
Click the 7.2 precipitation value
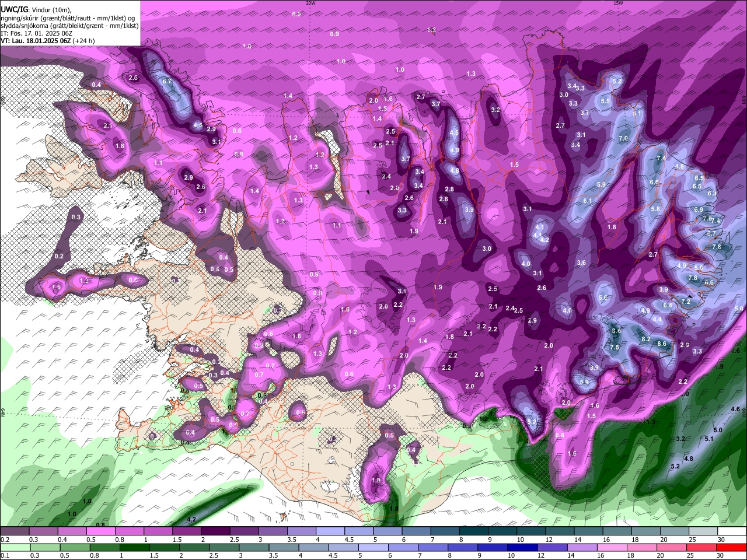click(686, 302)
